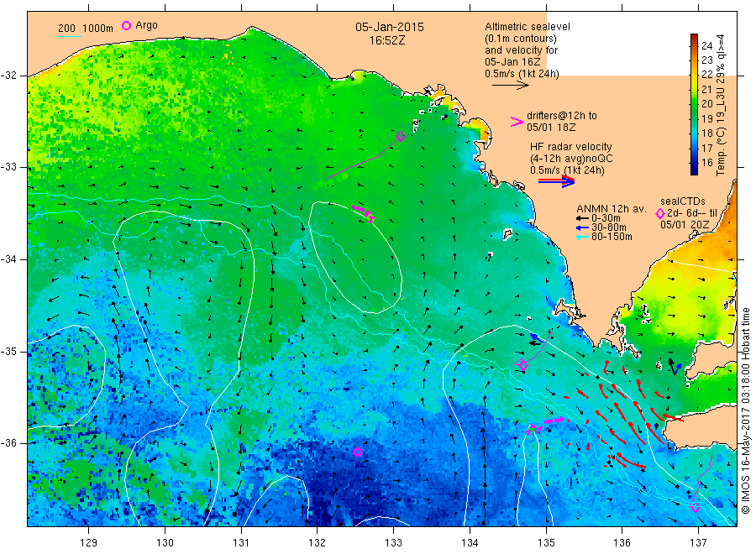Click longitude tick label 135
Viewport: 756px width, 554px height.
(x=546, y=543)
